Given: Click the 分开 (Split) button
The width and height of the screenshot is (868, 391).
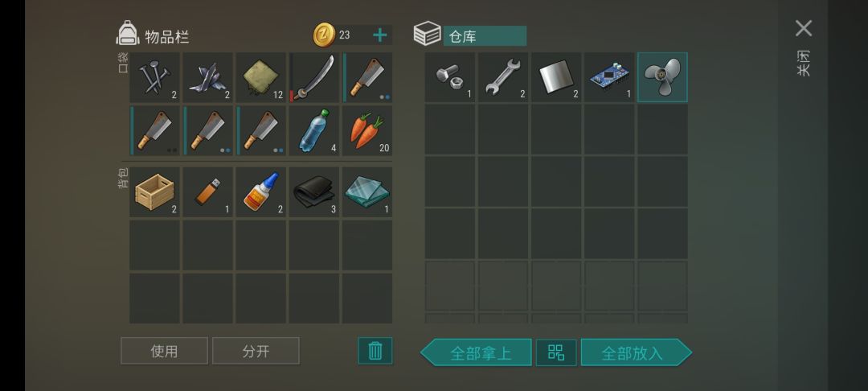Looking at the screenshot, I should (256, 351).
